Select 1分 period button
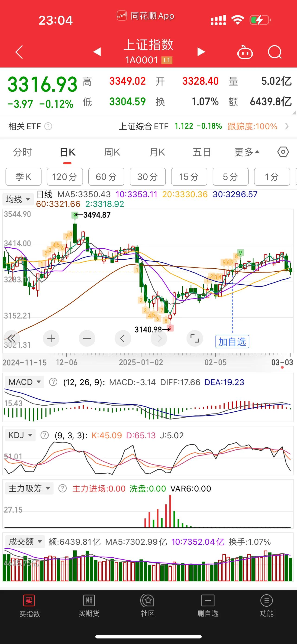Image resolution: width=297 pixels, height=644 pixels. [272, 177]
